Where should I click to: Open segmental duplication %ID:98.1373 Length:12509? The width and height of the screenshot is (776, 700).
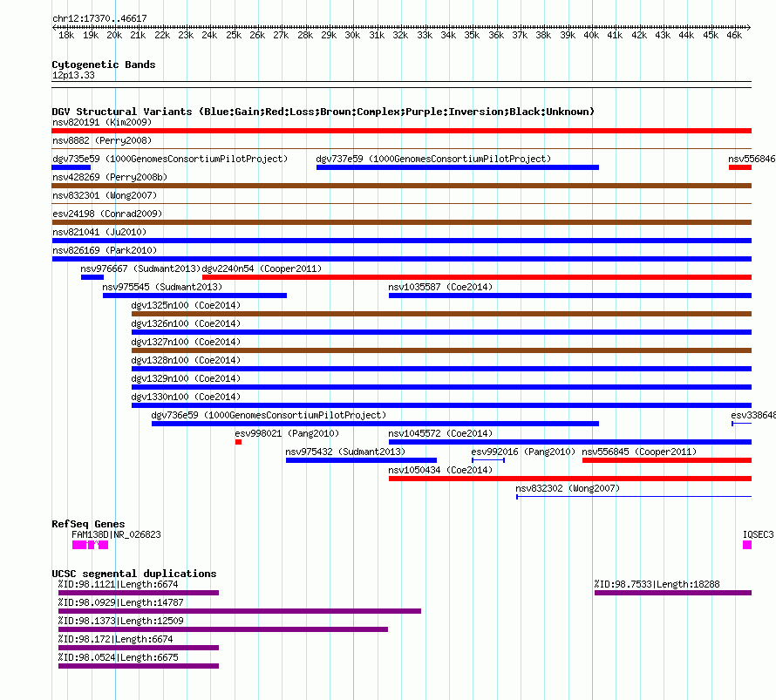[223, 629]
